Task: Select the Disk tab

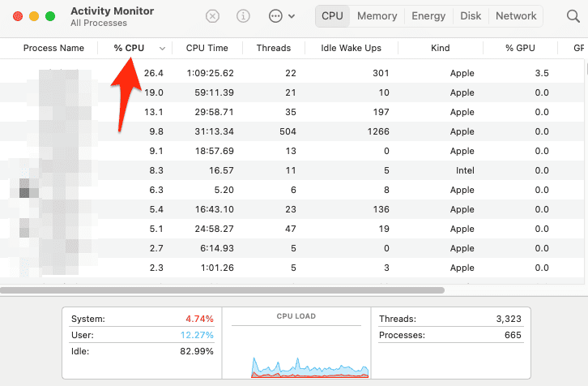Action: click(471, 16)
